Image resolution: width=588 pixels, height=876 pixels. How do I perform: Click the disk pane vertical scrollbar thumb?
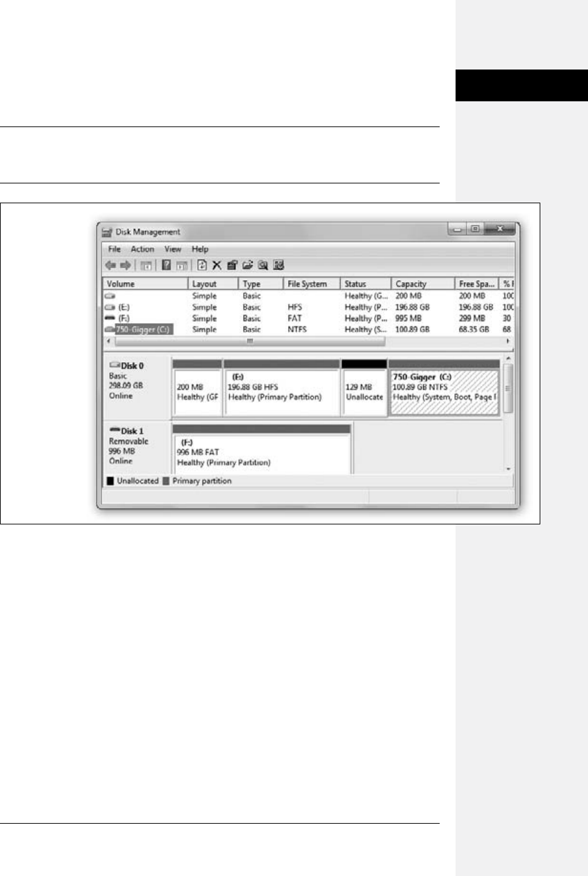tap(508, 389)
